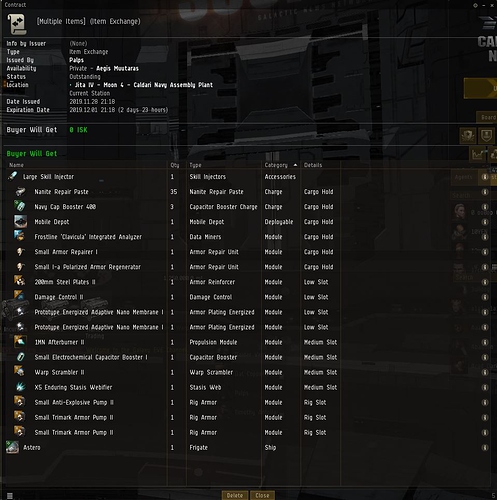
Task: Click the market graph icon at right edge
Action: (477, 154)
